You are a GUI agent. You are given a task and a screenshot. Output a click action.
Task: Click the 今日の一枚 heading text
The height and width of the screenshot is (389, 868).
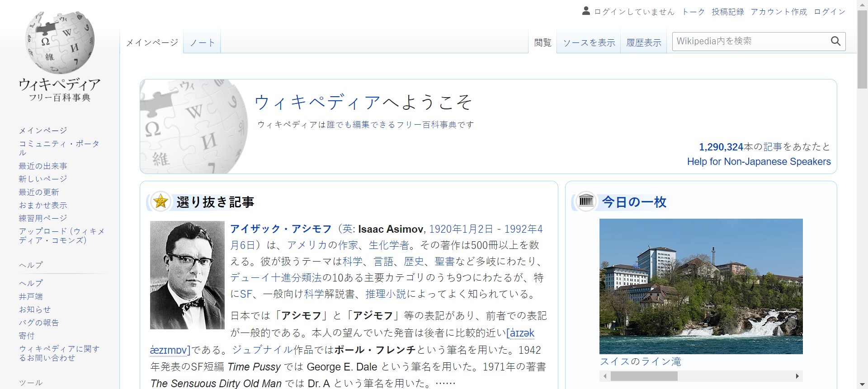coord(634,202)
